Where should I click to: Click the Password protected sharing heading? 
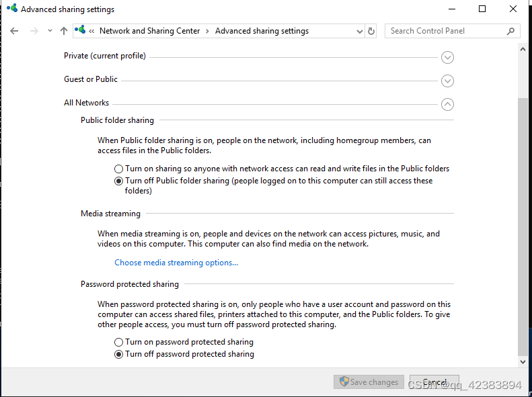130,284
